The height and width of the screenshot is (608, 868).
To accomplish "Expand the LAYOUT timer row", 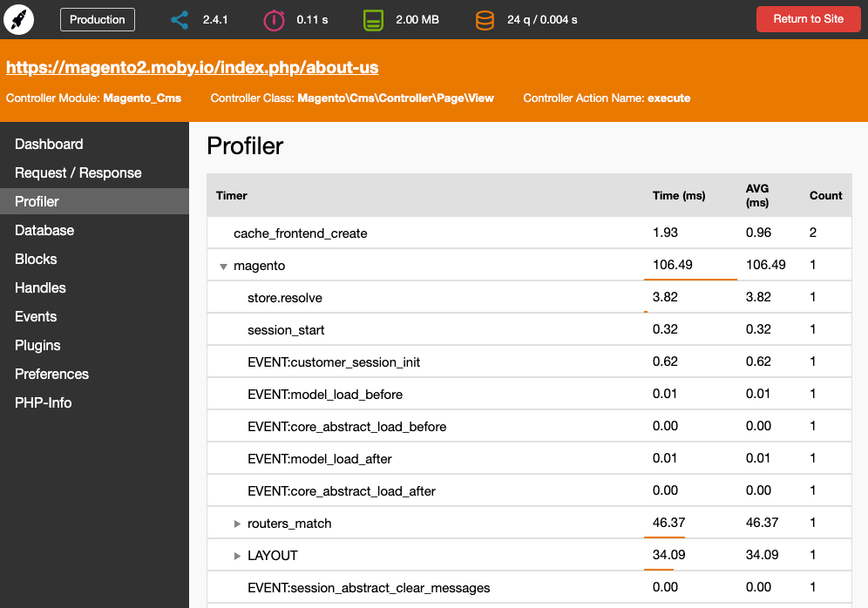I will [x=237, y=556].
